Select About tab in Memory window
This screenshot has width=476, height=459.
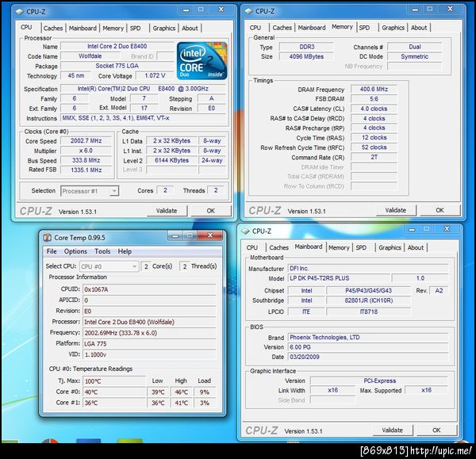[419, 28]
